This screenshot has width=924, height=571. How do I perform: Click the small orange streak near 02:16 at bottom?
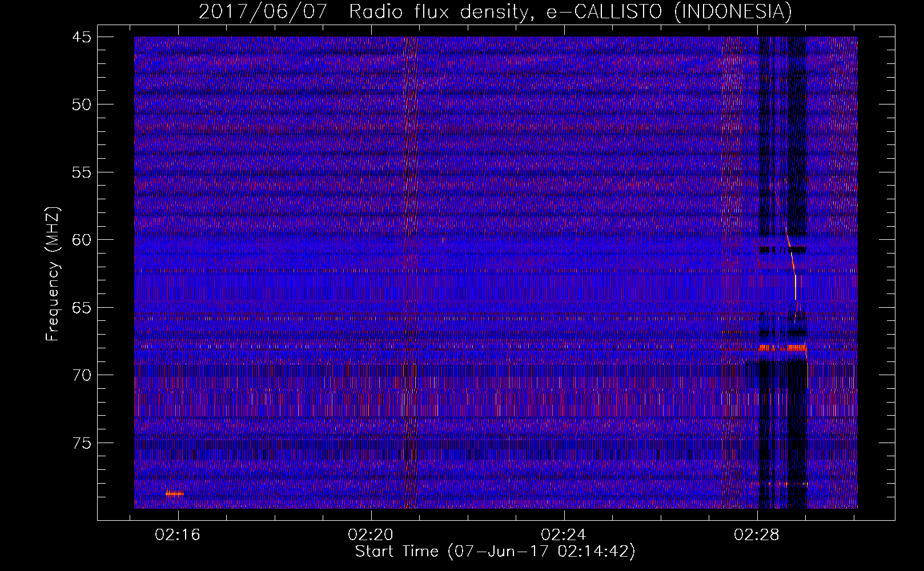[174, 493]
